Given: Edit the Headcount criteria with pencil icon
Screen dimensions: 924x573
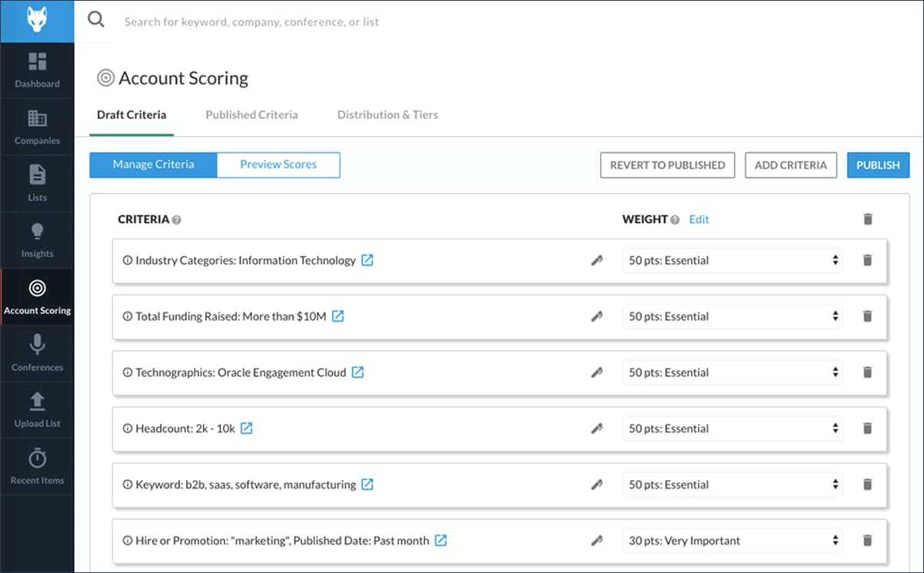Looking at the screenshot, I should tap(597, 429).
